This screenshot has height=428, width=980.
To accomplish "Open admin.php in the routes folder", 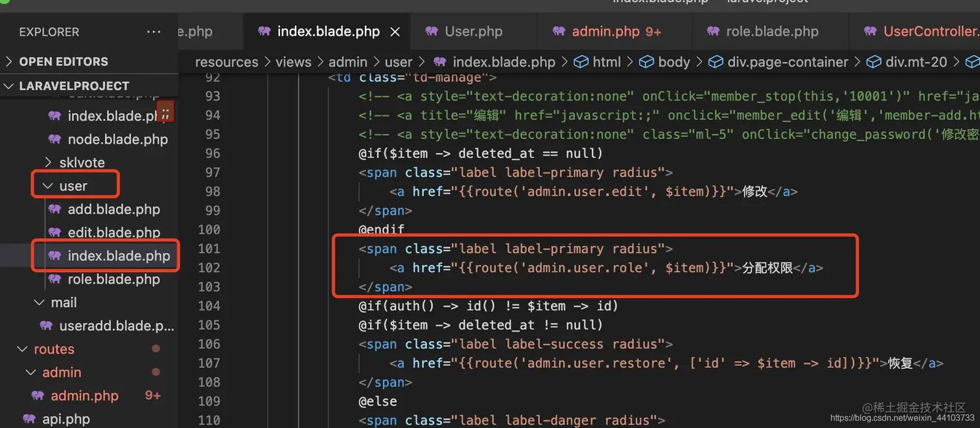I will [84, 396].
